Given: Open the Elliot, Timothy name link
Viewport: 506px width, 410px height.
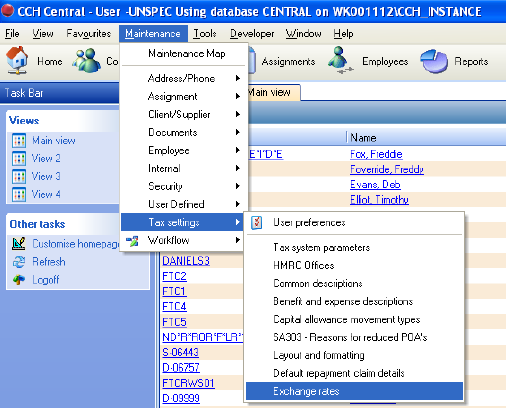Looking at the screenshot, I should click(379, 200).
